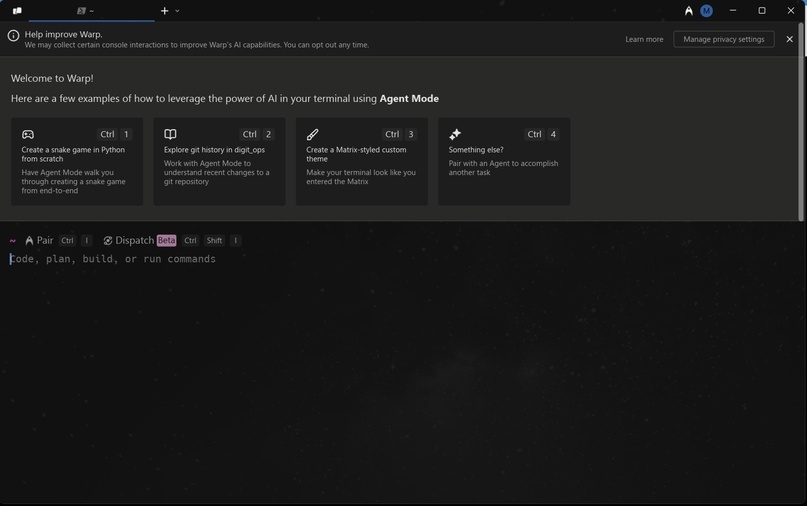Select the current terminal tab

click(91, 11)
